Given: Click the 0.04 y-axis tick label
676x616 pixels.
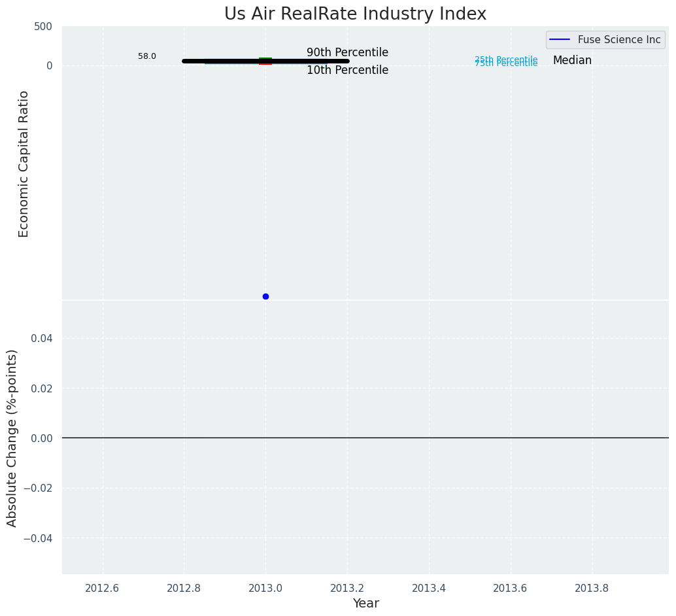Looking at the screenshot, I should click(x=42, y=338).
